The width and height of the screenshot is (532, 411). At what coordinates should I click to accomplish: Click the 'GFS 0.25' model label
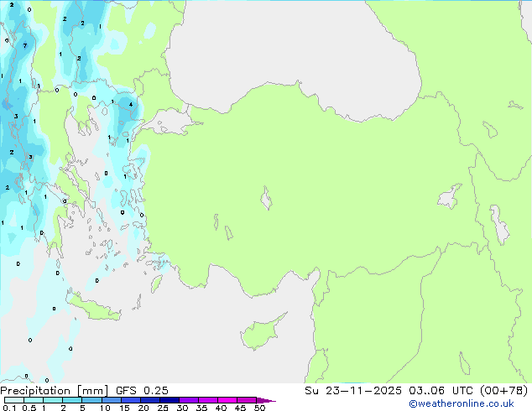click(142, 391)
